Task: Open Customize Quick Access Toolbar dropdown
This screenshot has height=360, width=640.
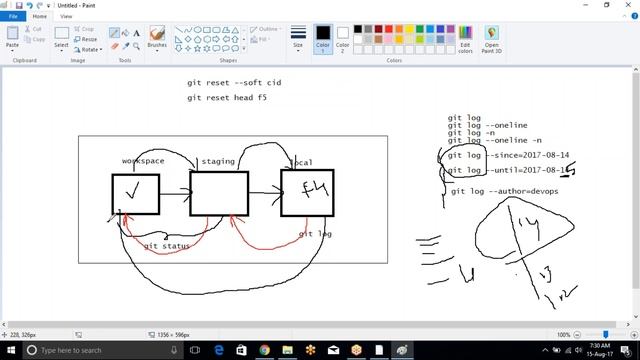Action: pos(49,6)
